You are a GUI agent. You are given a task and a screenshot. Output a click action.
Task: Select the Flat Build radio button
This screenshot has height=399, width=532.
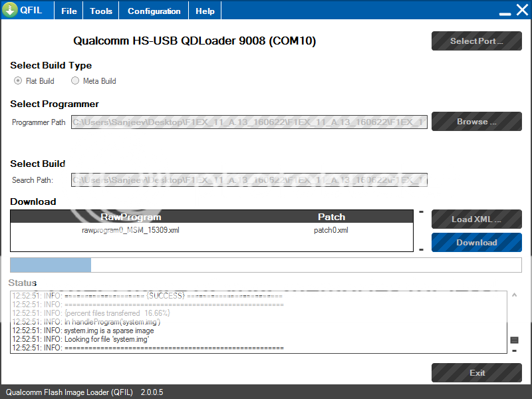tap(18, 81)
